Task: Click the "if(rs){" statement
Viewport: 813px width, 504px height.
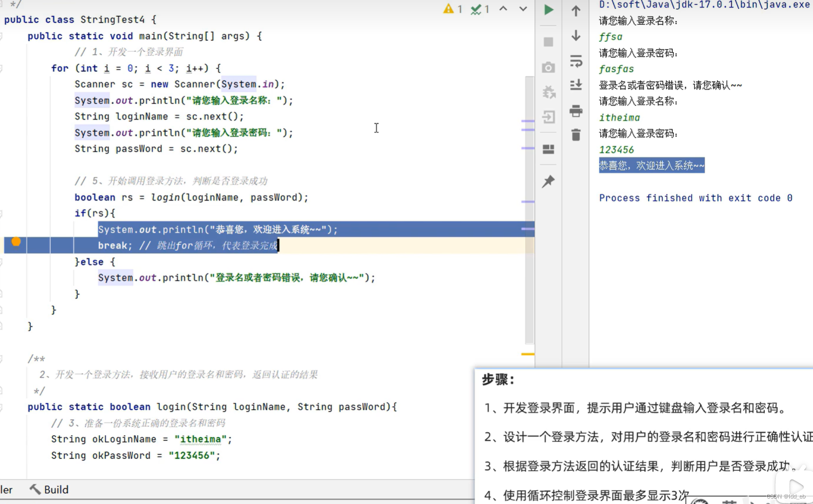Action: (95, 213)
